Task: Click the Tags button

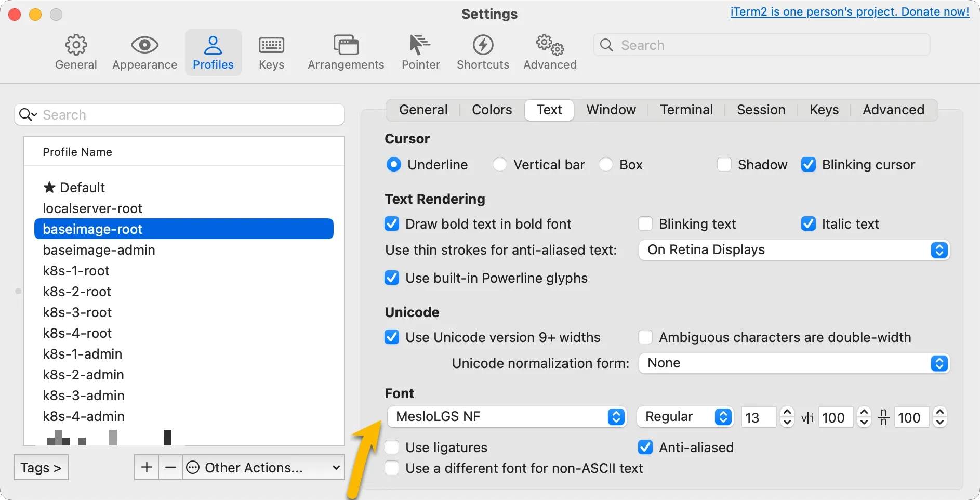Action: 41,467
